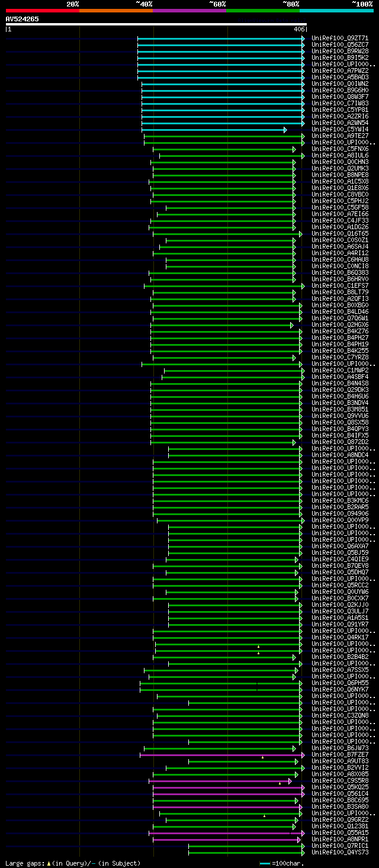The image size is (379, 868).
Task: Select hit label UniRef100_Q2UMK3
Action: pyautogui.click(x=340, y=169)
